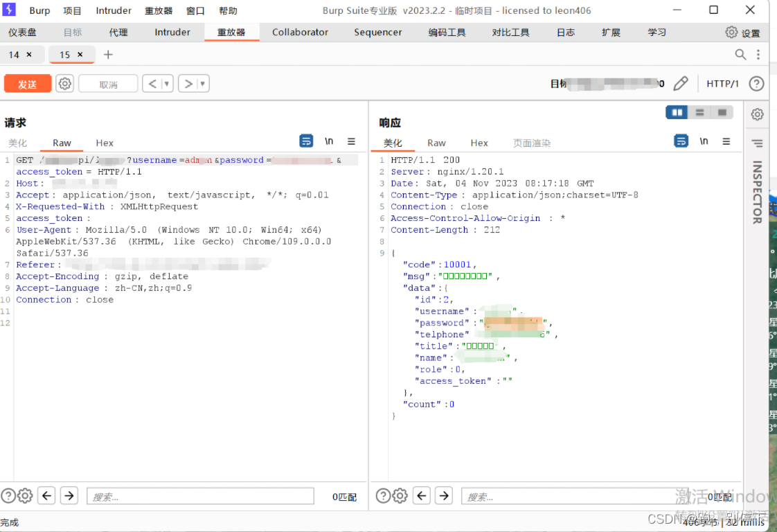Open 设置 settings gear at top right
Screen dimensions: 777x532
[x=742, y=33]
